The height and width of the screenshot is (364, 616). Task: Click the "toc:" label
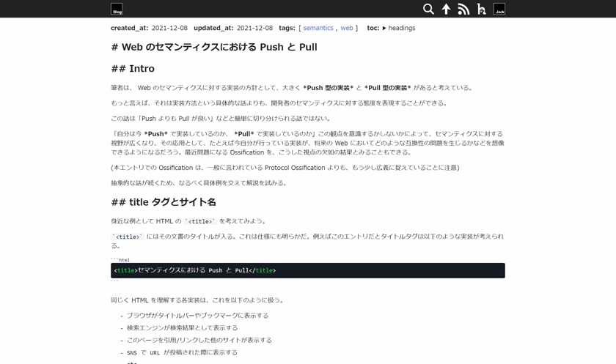(373, 28)
